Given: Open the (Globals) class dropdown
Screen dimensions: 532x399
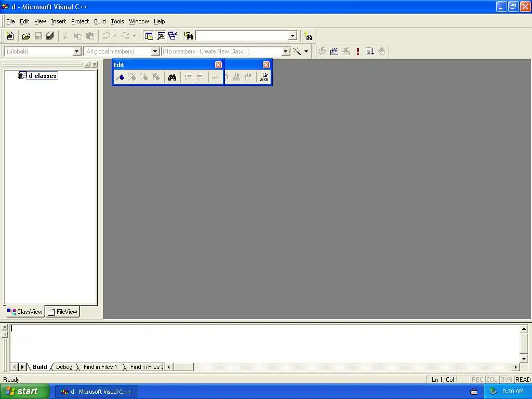Looking at the screenshot, I should [x=77, y=51].
